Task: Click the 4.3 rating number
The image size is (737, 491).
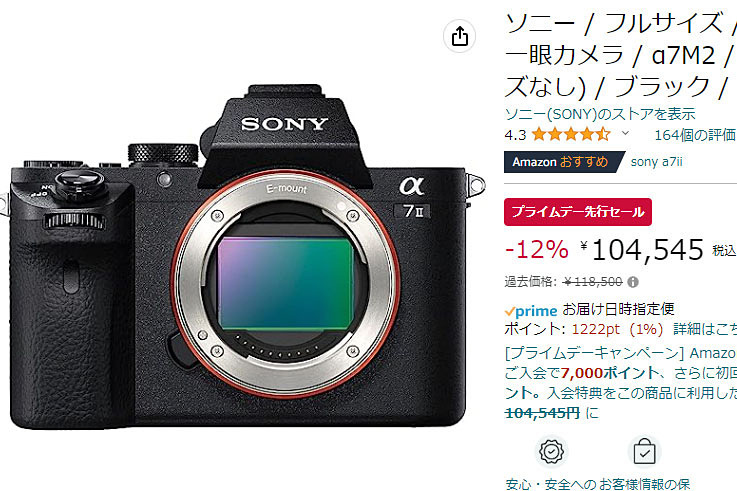Action: tap(515, 135)
